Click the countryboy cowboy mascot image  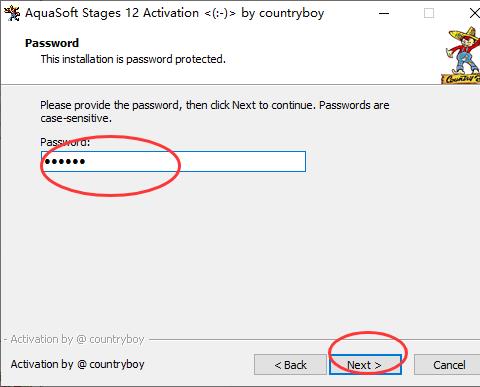point(464,51)
